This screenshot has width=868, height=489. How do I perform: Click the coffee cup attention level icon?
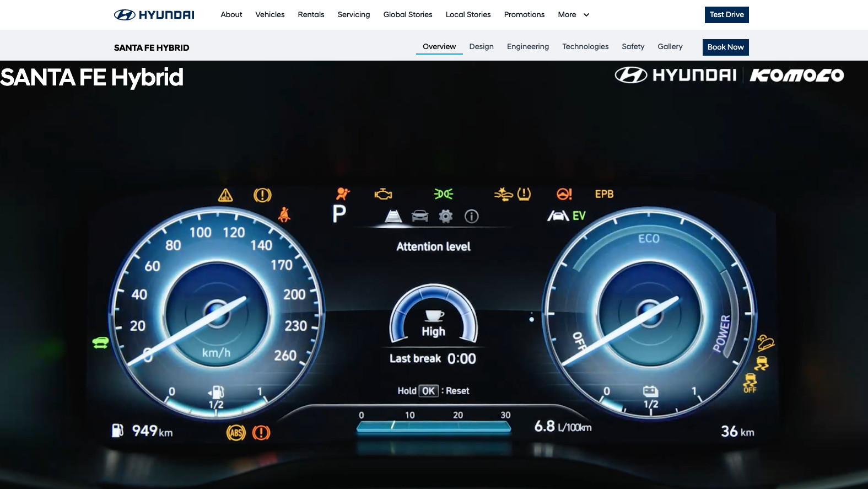pos(434,315)
